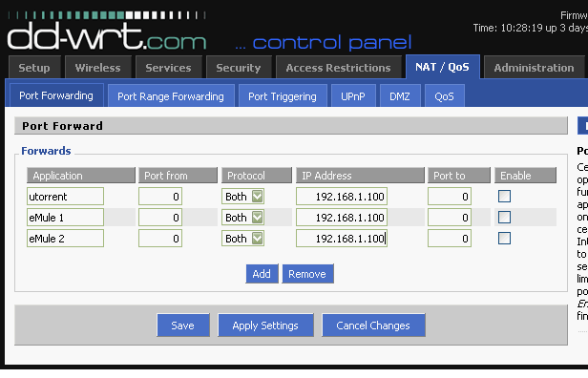
Task: Click the Time uptime status text
Action: click(x=531, y=28)
